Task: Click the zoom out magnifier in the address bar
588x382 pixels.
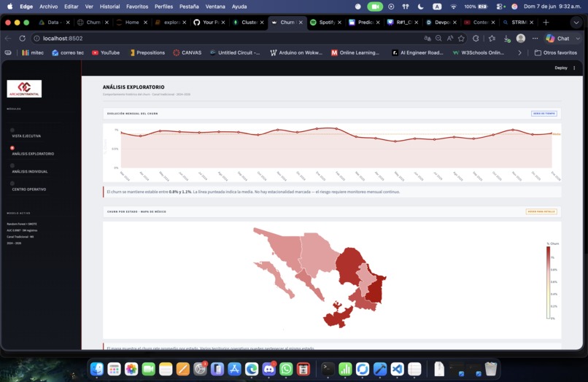Action: 438,38
